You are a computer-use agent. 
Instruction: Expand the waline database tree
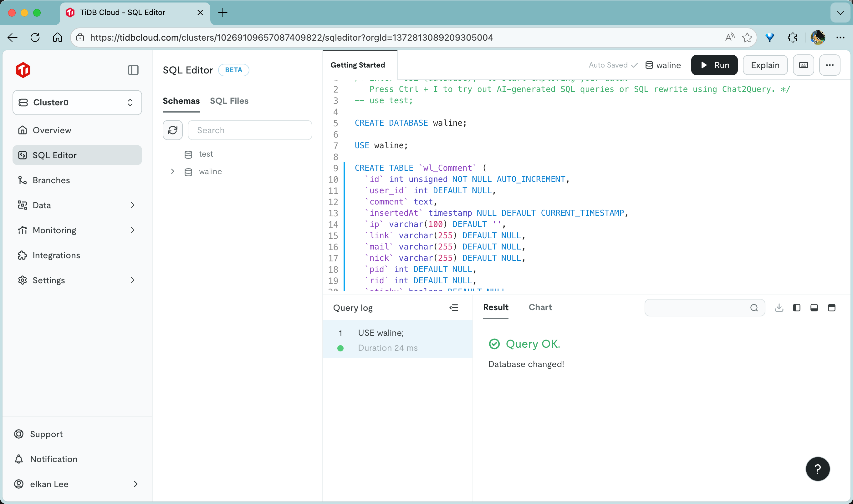pyautogui.click(x=173, y=172)
